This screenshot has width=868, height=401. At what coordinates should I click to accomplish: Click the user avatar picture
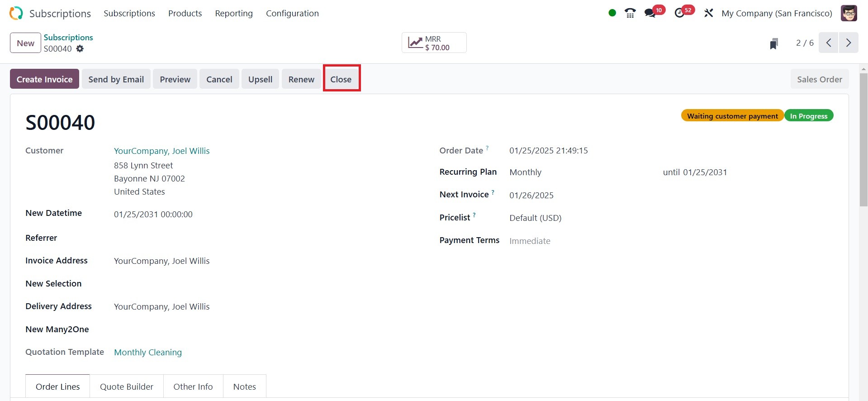click(849, 13)
